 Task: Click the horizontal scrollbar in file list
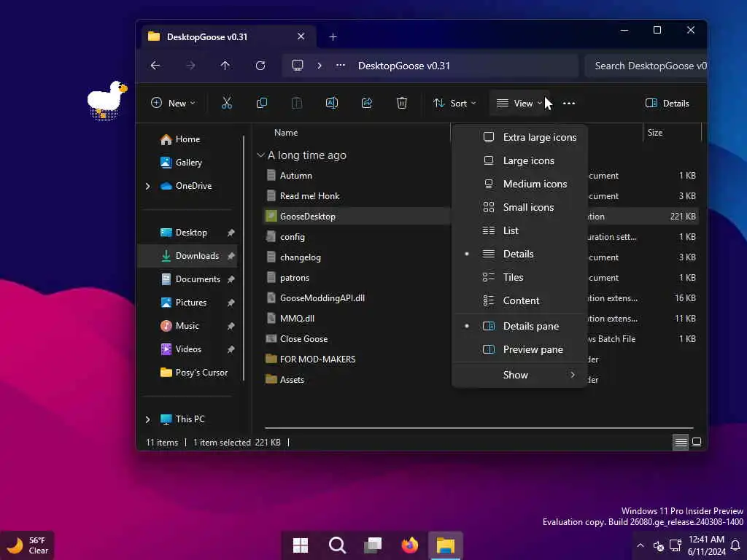pos(479,428)
